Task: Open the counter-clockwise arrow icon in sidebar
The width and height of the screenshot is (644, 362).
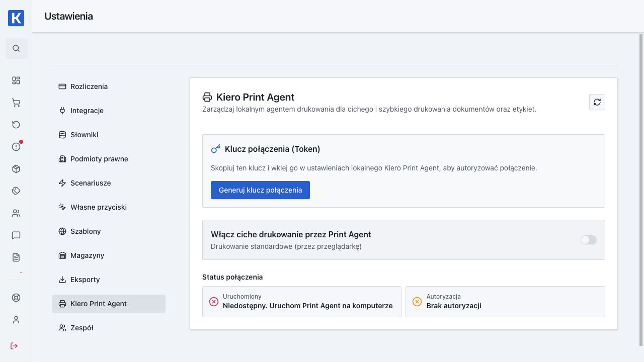Action: click(x=16, y=125)
